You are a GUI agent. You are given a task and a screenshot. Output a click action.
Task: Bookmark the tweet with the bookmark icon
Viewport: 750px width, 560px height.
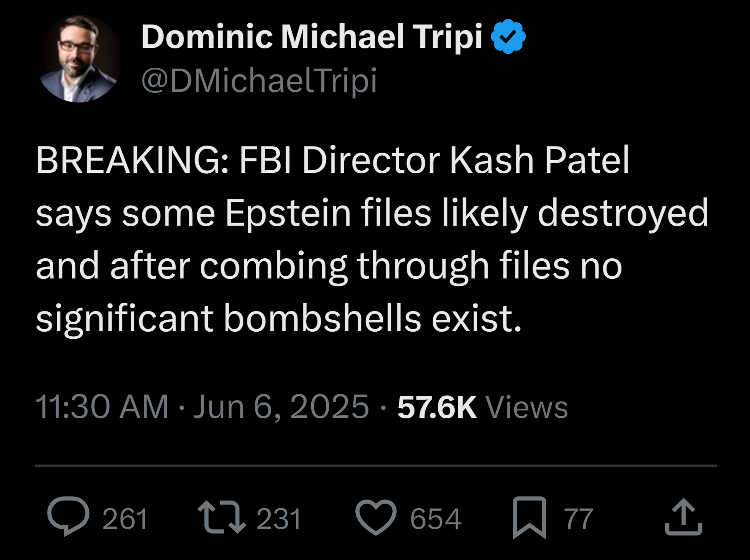[529, 517]
